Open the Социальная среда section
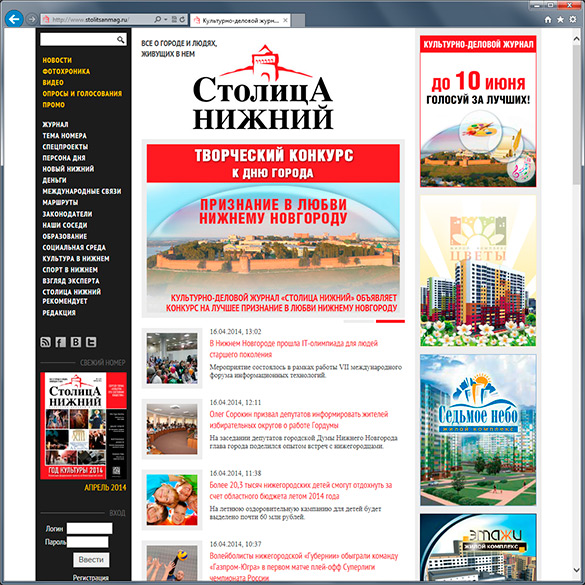The width and height of the screenshot is (585, 585). [x=74, y=248]
